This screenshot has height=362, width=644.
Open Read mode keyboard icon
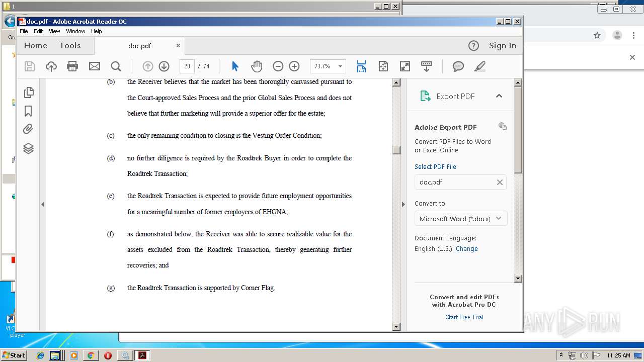(427, 66)
